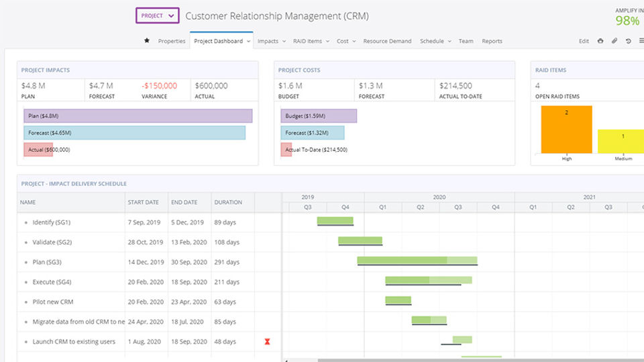644x362 pixels.
Task: Click the 98% Amplify index value
Action: pyautogui.click(x=627, y=21)
